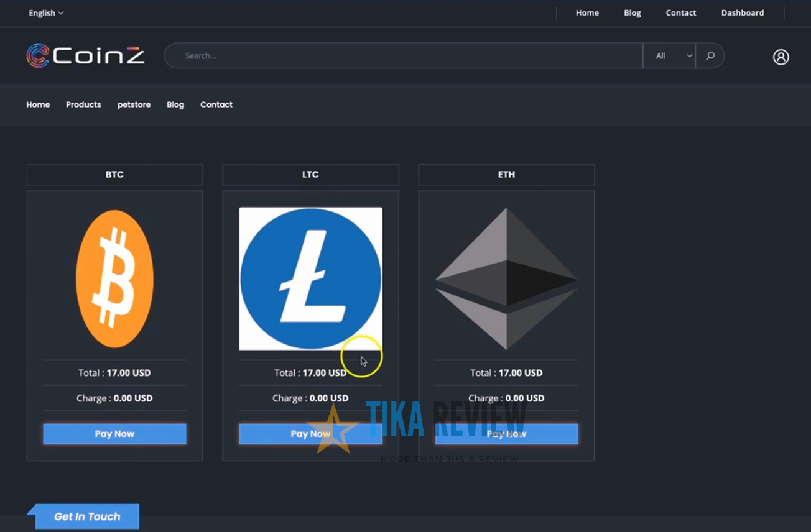
Task: Click the search magnifier icon
Action: pyautogui.click(x=710, y=55)
